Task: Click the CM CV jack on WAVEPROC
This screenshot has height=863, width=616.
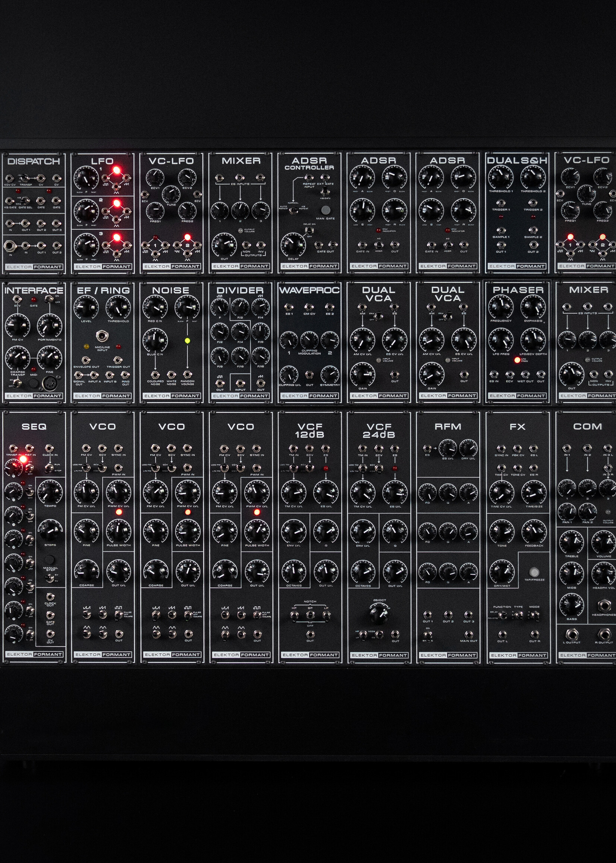Action: [x=309, y=307]
